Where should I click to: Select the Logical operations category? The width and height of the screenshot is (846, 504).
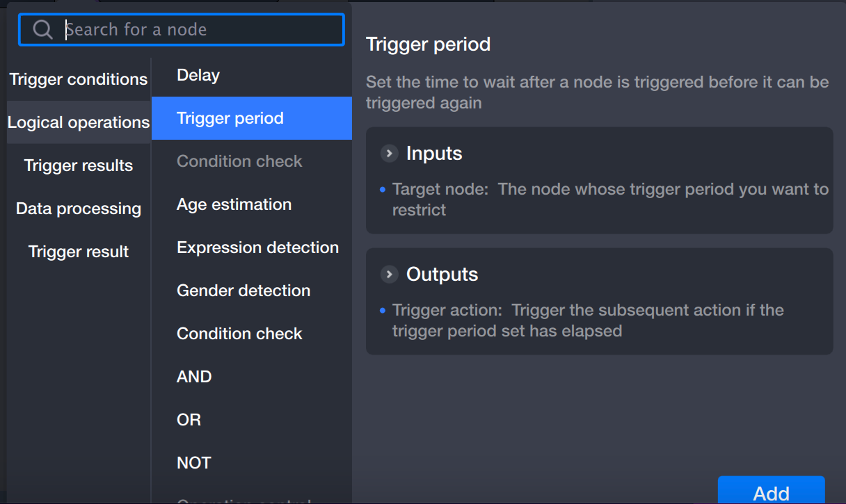pos(79,122)
